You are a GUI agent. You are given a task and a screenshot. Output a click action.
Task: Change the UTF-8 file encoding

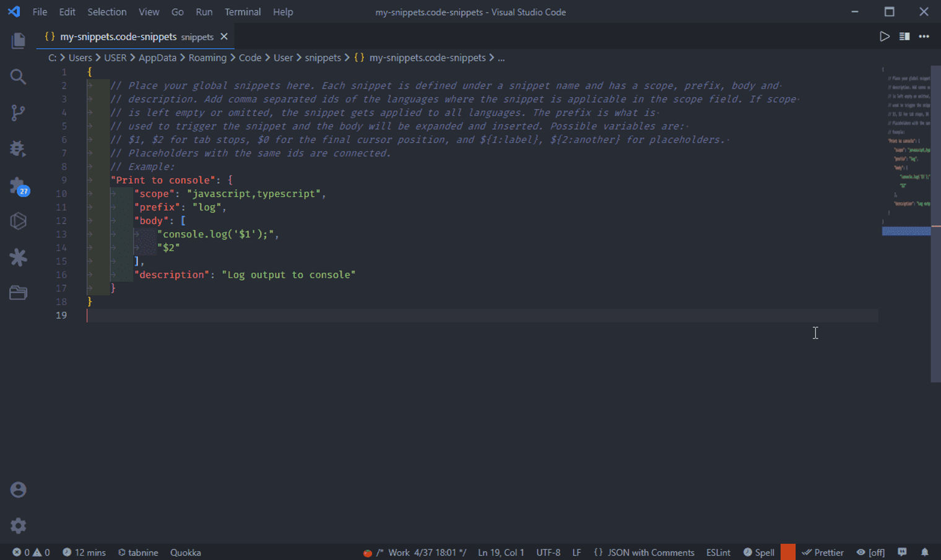point(549,553)
